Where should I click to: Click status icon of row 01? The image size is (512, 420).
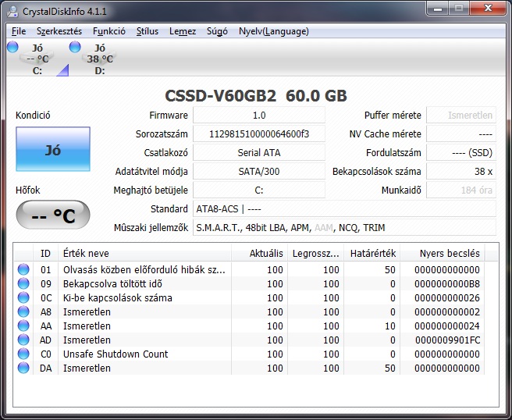[23, 269]
